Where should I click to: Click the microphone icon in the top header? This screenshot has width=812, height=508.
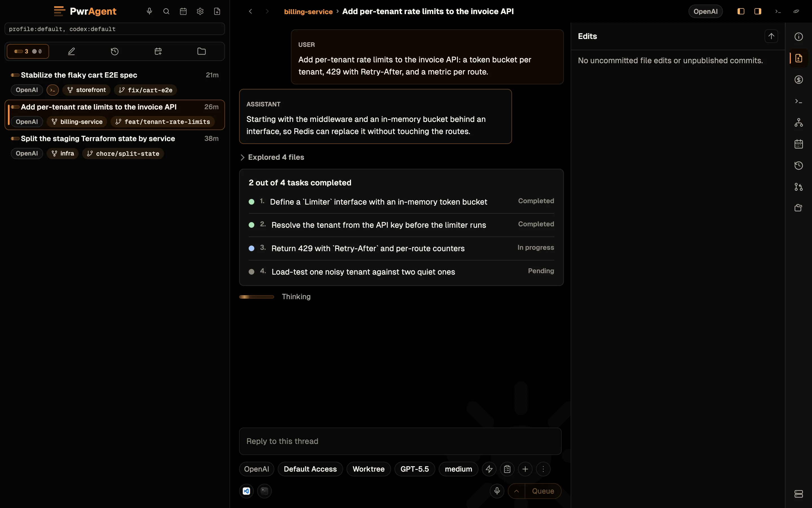[149, 11]
